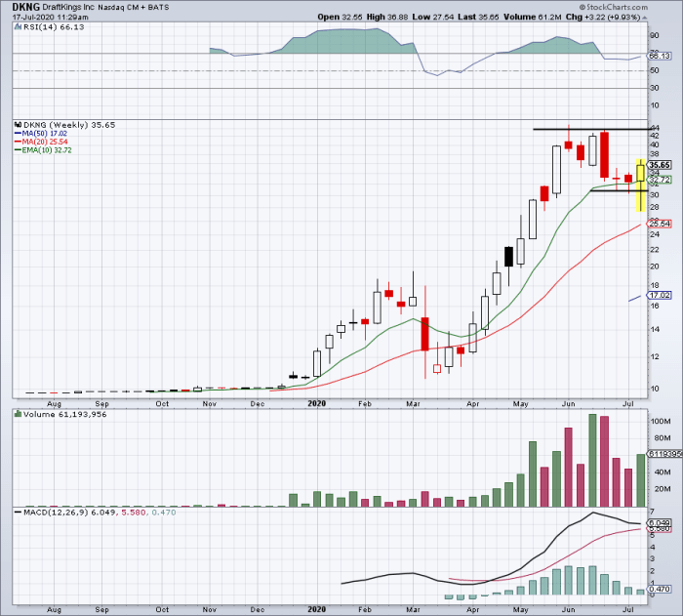This screenshot has height=616, width=683.
Task: Click the green EMA(10) legend line
Action: click(18, 150)
